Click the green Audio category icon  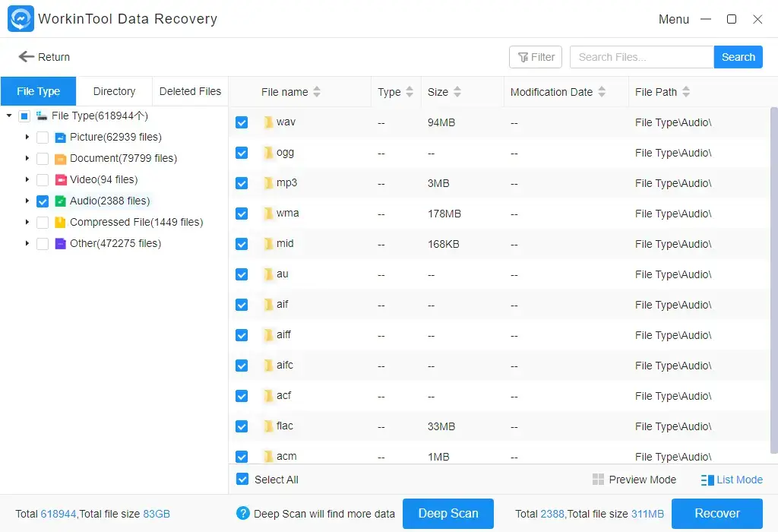61,201
